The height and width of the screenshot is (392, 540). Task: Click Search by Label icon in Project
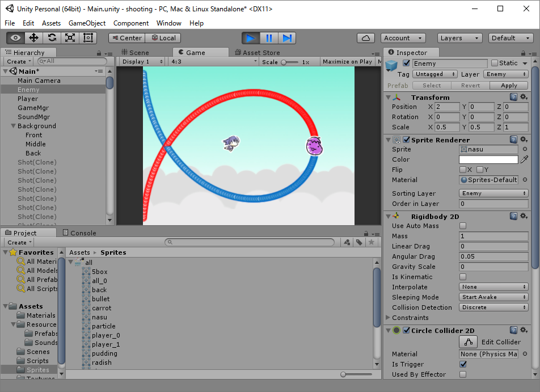pos(359,242)
